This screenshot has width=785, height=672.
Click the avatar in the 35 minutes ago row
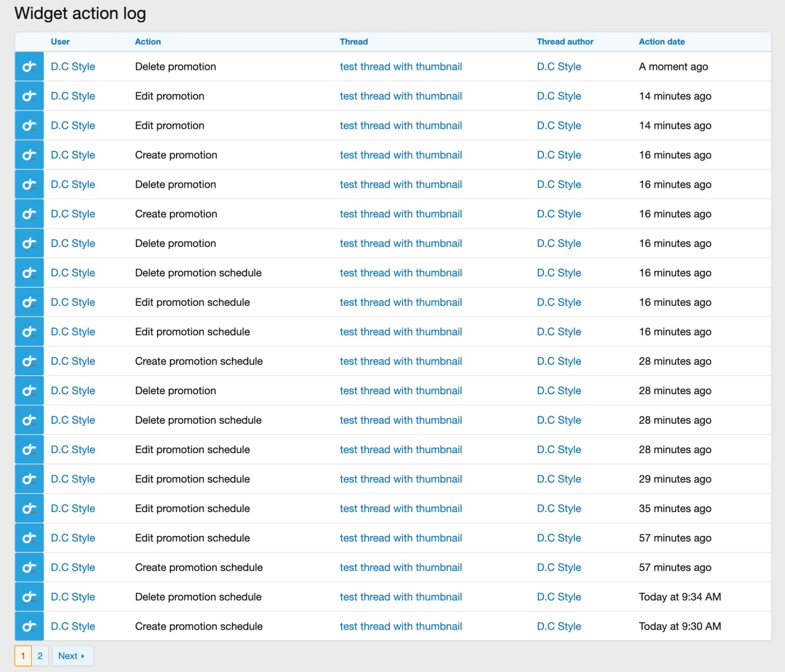pyautogui.click(x=29, y=508)
